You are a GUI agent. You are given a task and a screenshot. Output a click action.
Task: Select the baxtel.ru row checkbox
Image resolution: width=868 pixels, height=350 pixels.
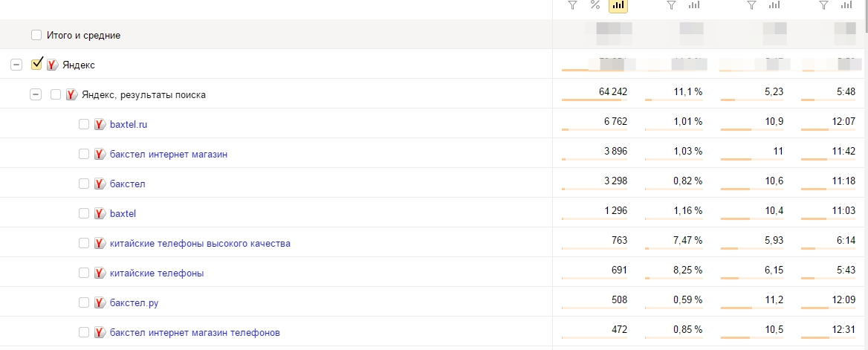pyautogui.click(x=84, y=124)
